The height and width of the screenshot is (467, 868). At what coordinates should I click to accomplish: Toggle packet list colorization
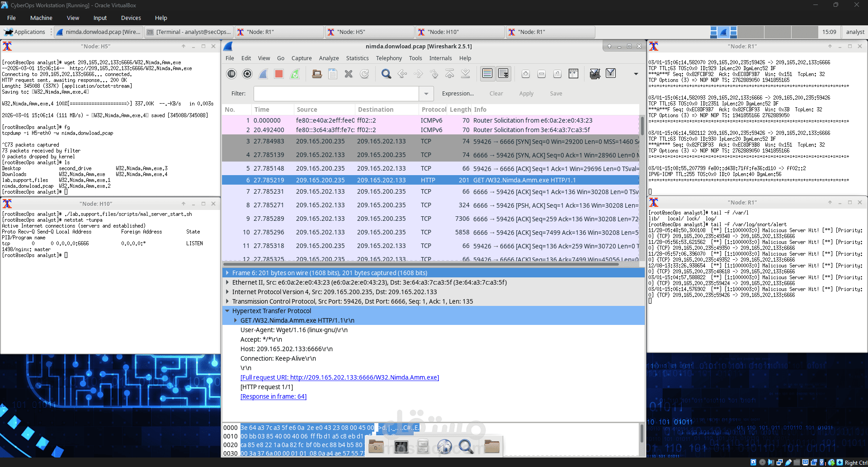pos(487,73)
